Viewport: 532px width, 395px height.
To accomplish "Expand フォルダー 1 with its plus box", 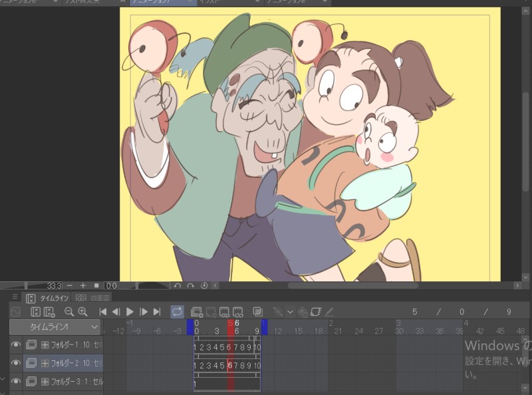I will tap(45, 344).
